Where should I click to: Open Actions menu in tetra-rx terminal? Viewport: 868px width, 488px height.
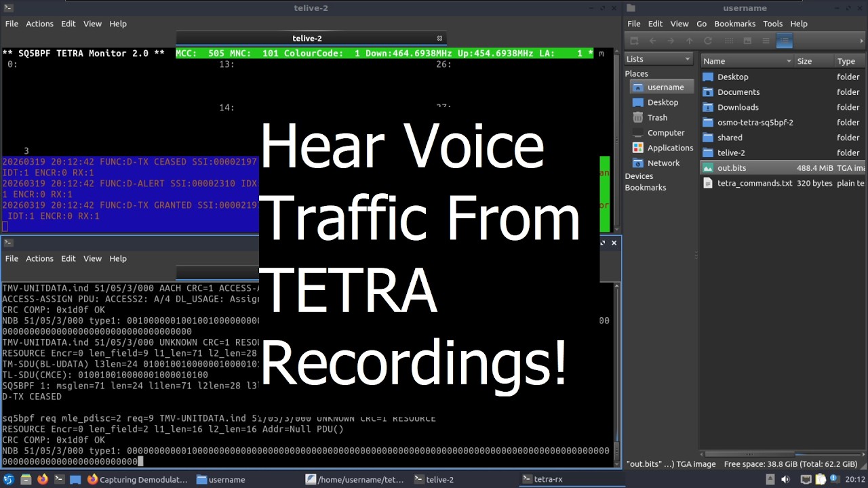click(39, 259)
